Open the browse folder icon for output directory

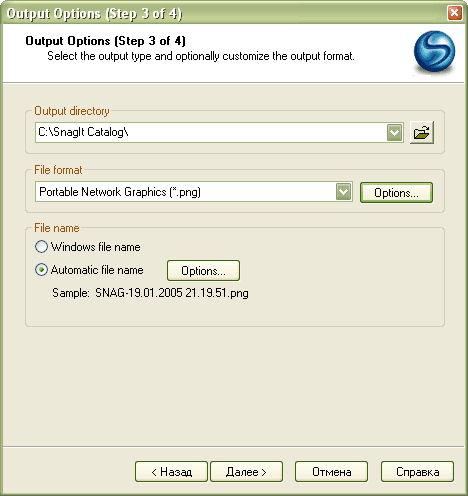(422, 133)
